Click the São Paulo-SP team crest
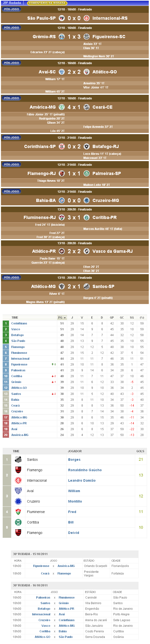Viewport: 150px width, 644px height. tap(62, 18)
